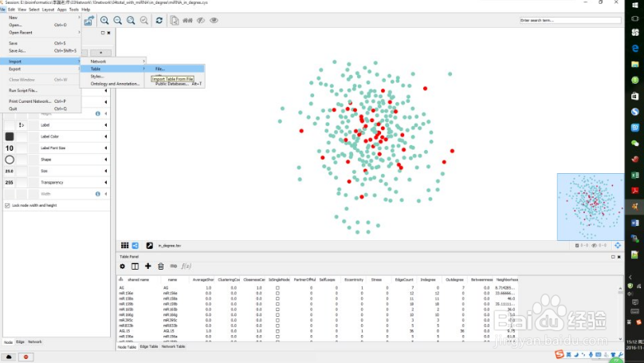Viewport: 644px width, 363px height.
Task: Click Save As... in File menu
Action: click(x=41, y=50)
